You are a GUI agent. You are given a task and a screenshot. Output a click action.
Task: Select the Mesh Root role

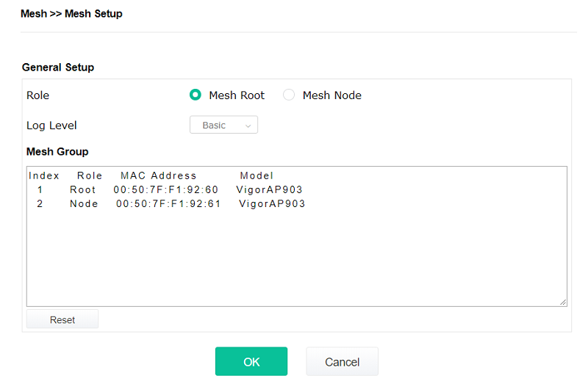pyautogui.click(x=196, y=95)
